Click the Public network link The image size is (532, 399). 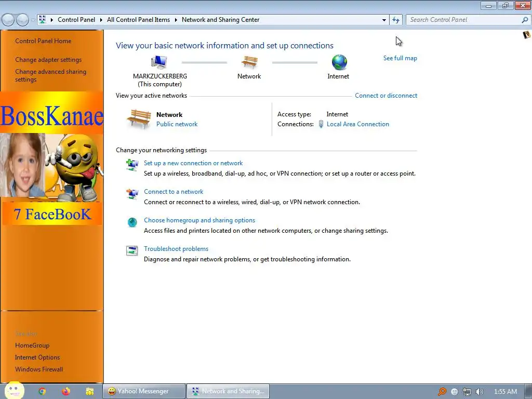pos(177,124)
